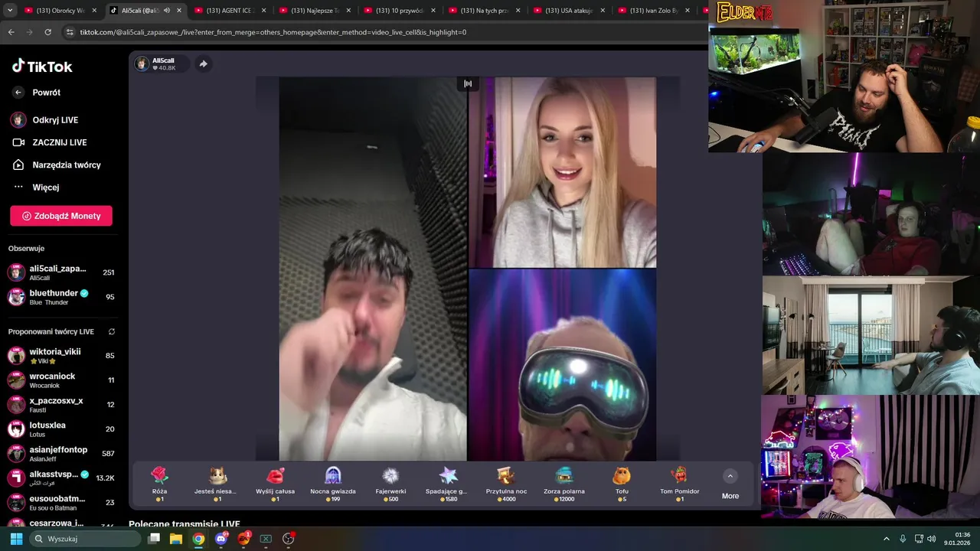This screenshot has height=551, width=980.
Task: Select the headset man's video tile
Action: coord(563,365)
